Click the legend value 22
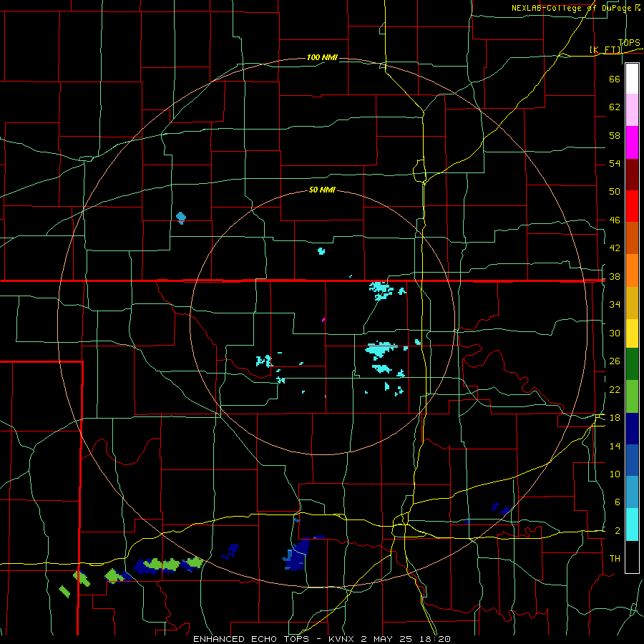This screenshot has height=644, width=644. pyautogui.click(x=615, y=389)
